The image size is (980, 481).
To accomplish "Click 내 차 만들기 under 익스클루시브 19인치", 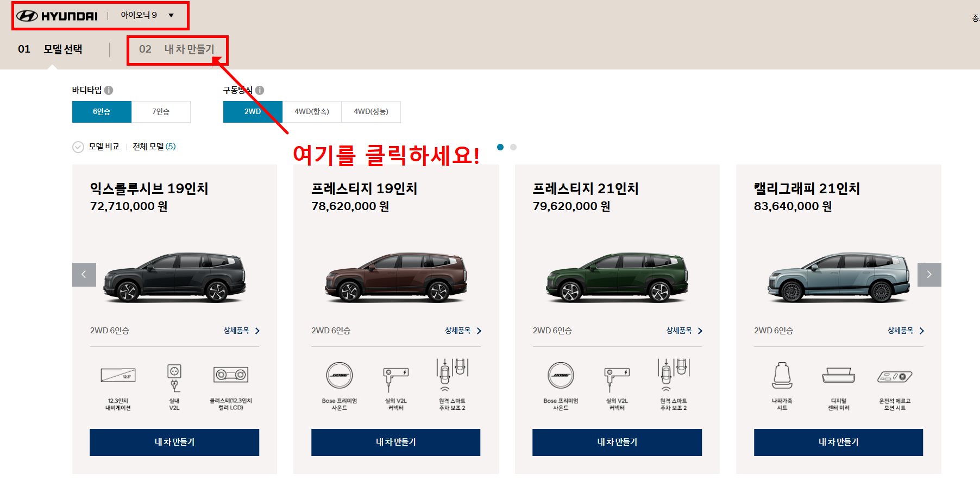I will click(x=174, y=442).
